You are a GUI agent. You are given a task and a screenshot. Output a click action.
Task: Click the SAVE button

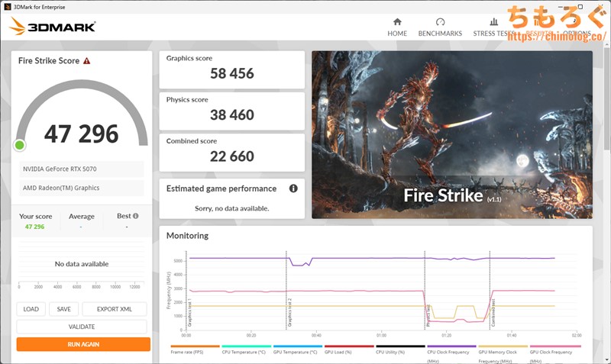point(64,309)
